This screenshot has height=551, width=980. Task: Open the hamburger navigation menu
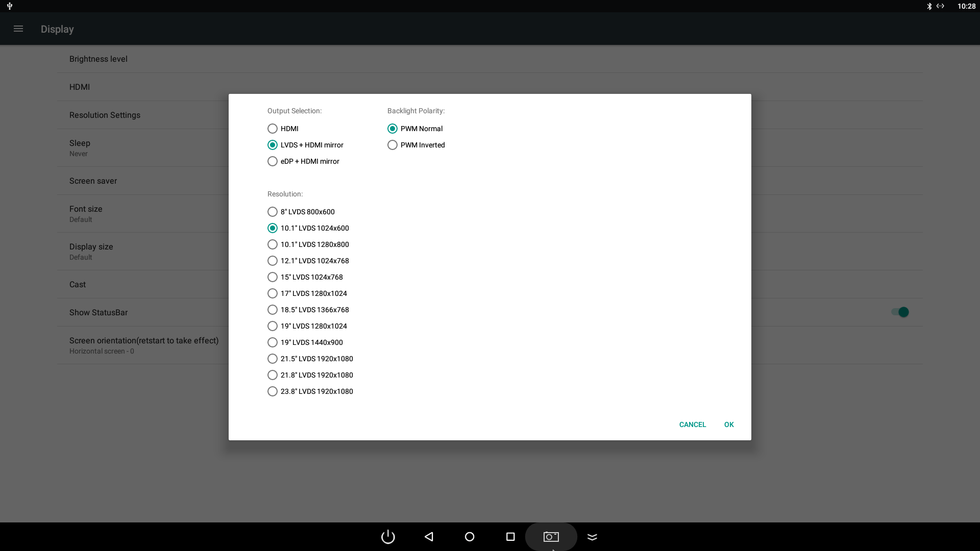[x=18, y=29]
